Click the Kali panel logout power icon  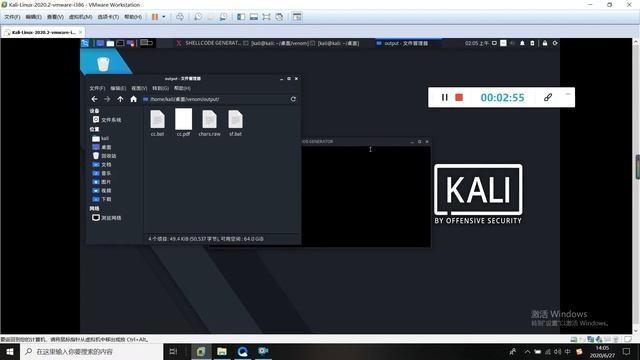coord(555,43)
